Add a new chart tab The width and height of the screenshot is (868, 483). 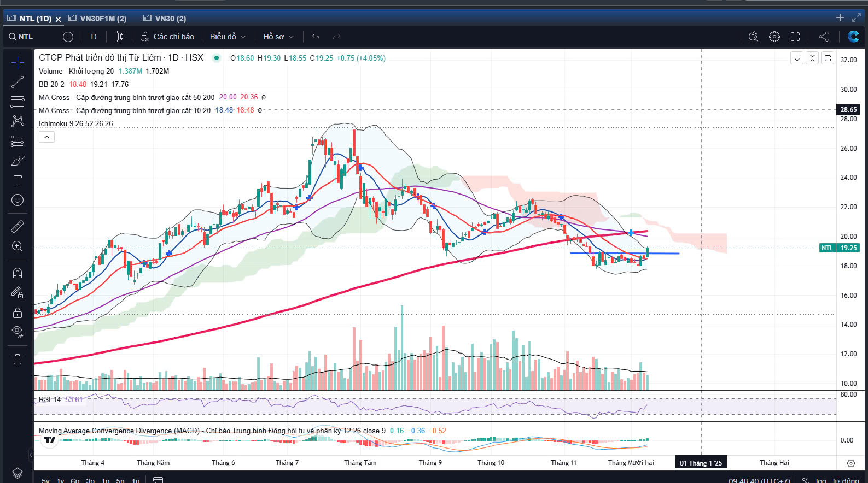coord(840,18)
